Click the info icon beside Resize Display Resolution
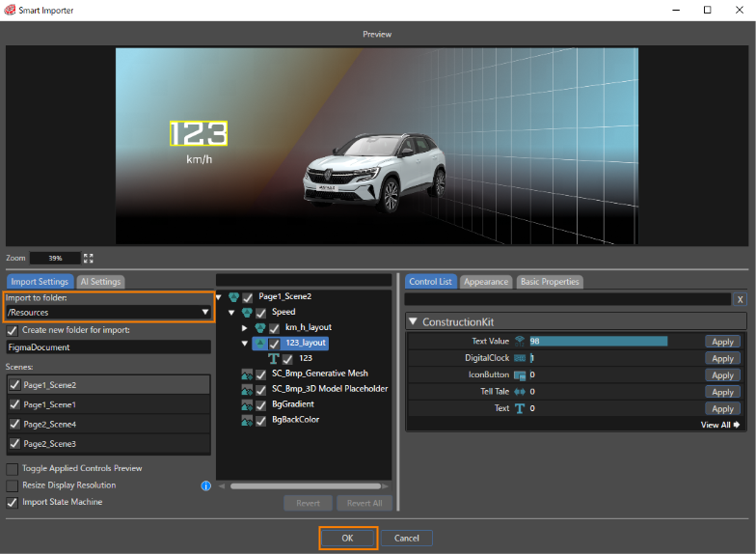The height and width of the screenshot is (554, 756). click(x=206, y=486)
